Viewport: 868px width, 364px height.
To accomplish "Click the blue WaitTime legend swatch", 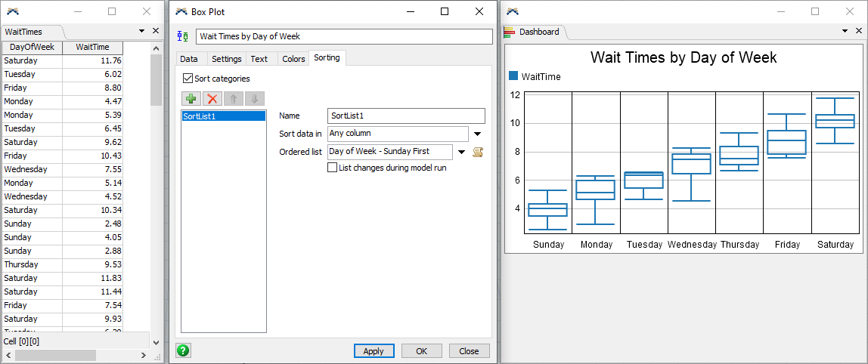I will [x=513, y=76].
